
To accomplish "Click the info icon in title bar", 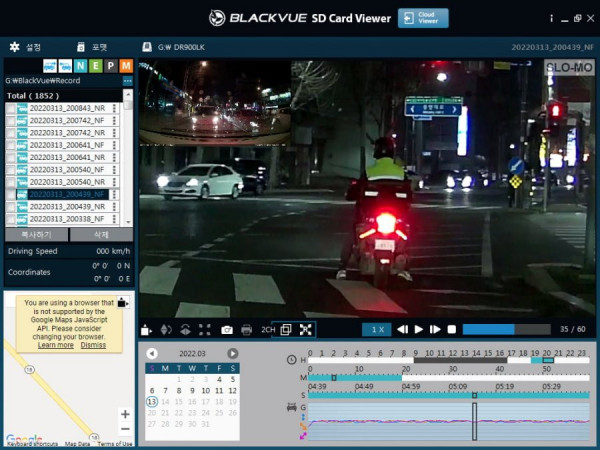I will point(551,18).
